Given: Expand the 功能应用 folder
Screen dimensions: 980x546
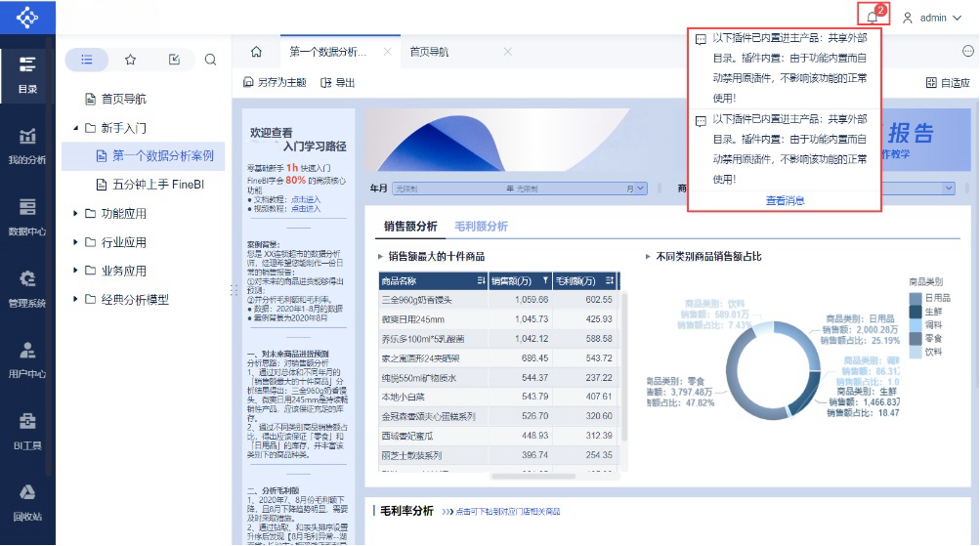Looking at the screenshot, I should click(x=75, y=214).
